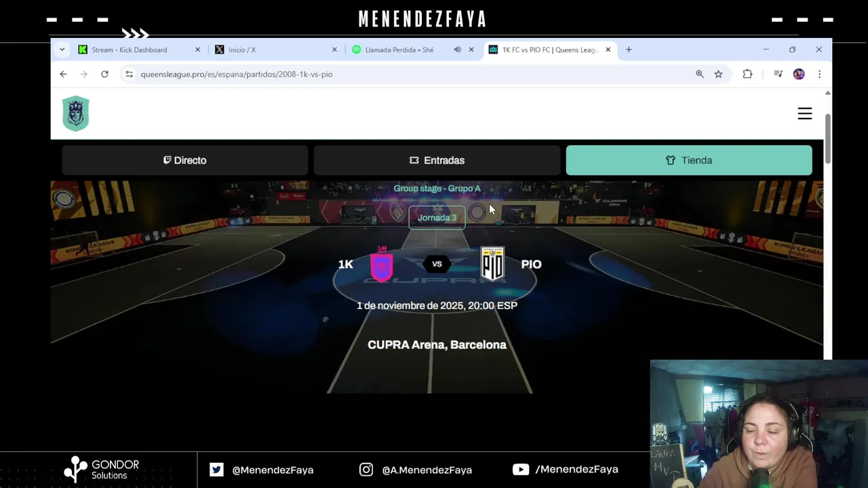The image size is (868, 488).
Task: Click the Instagram icon in stream overlay
Action: tap(366, 469)
